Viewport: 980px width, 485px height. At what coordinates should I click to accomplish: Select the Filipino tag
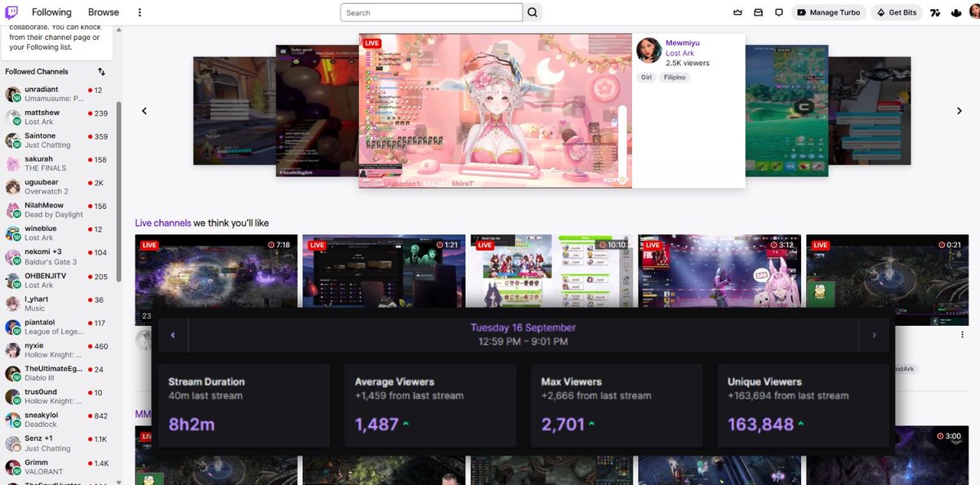[x=675, y=78]
